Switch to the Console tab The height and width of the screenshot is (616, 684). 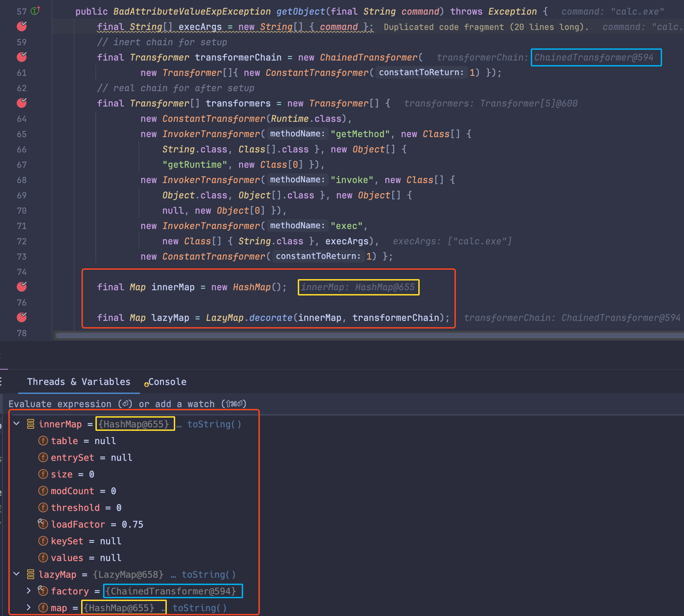coord(166,382)
